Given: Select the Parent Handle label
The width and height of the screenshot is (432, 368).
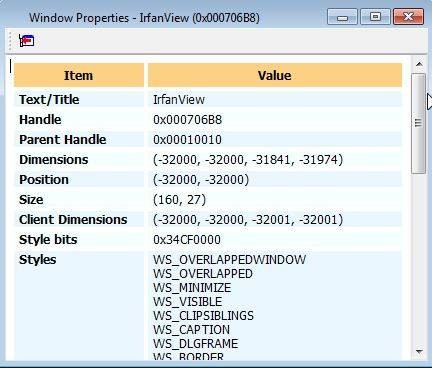Looking at the screenshot, I should (63, 139).
